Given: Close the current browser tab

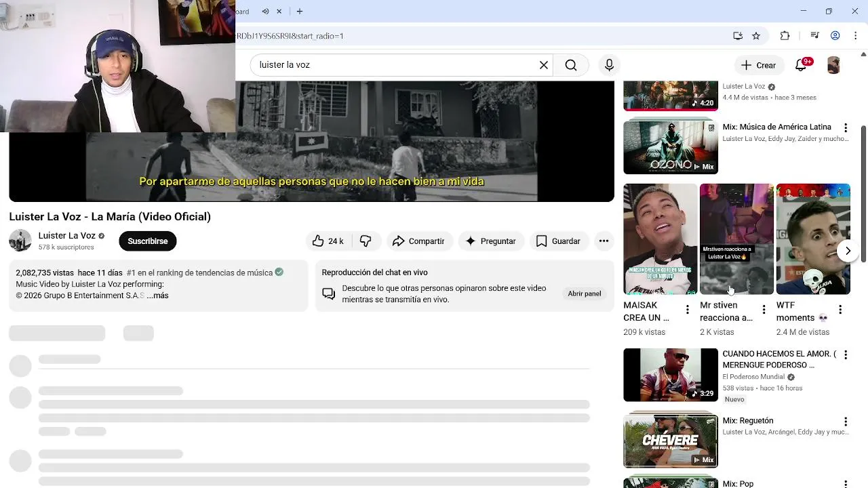Looking at the screenshot, I should click(279, 11).
